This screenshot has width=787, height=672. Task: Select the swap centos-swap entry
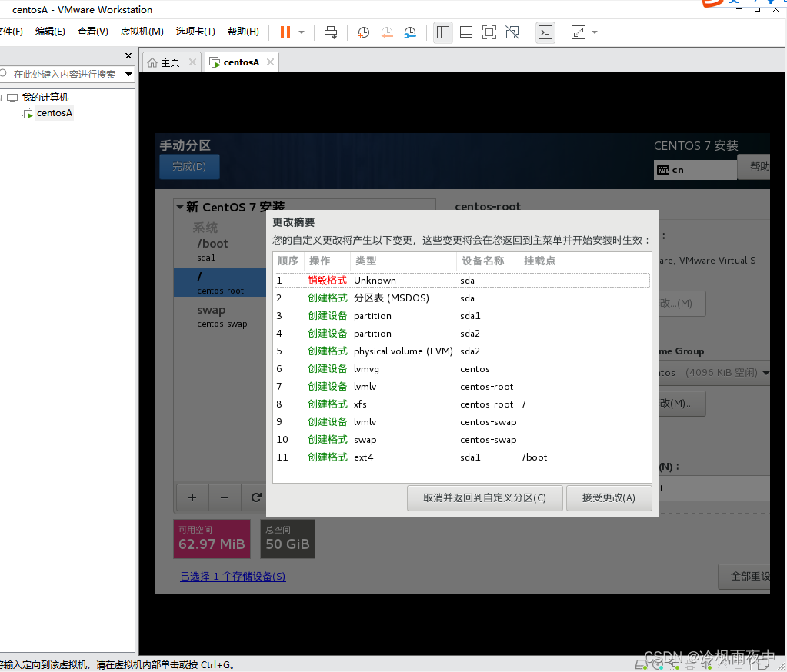[220, 316]
